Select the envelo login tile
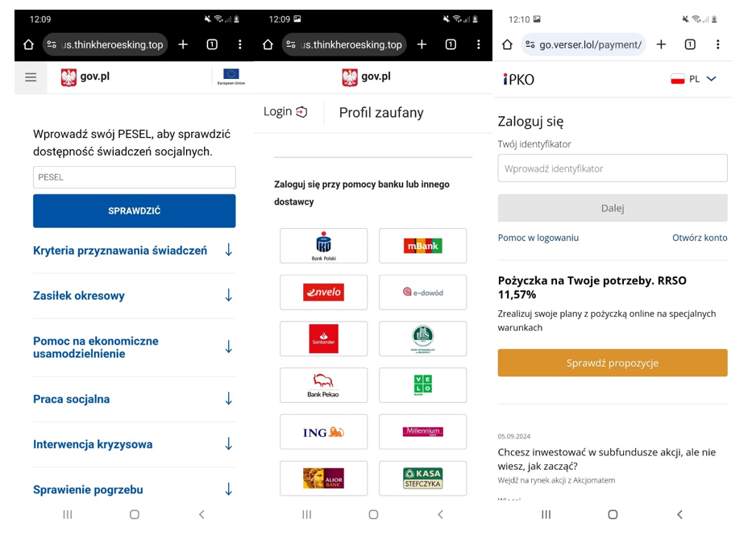756x544 pixels. point(323,293)
